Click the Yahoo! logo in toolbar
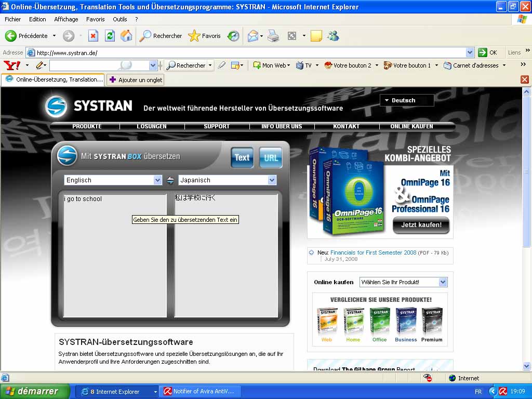The width and height of the screenshot is (532, 399). (x=12, y=65)
